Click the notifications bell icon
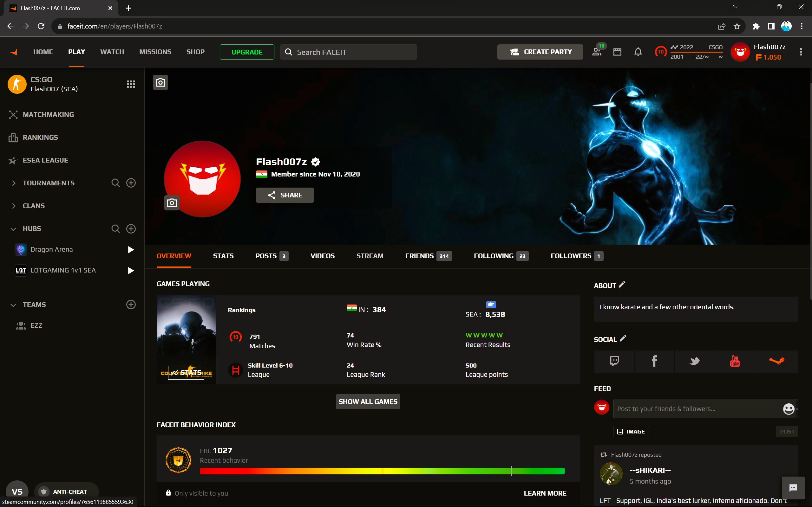The width and height of the screenshot is (812, 507). (638, 52)
